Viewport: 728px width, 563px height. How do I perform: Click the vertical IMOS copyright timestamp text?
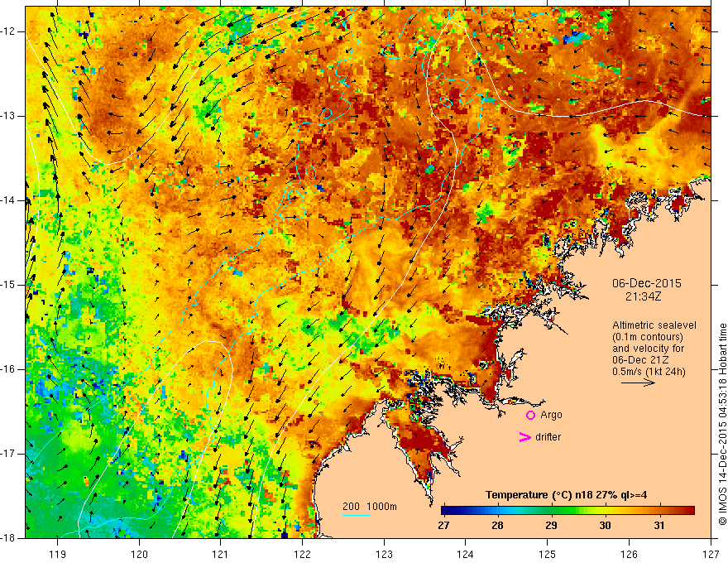pos(722,425)
